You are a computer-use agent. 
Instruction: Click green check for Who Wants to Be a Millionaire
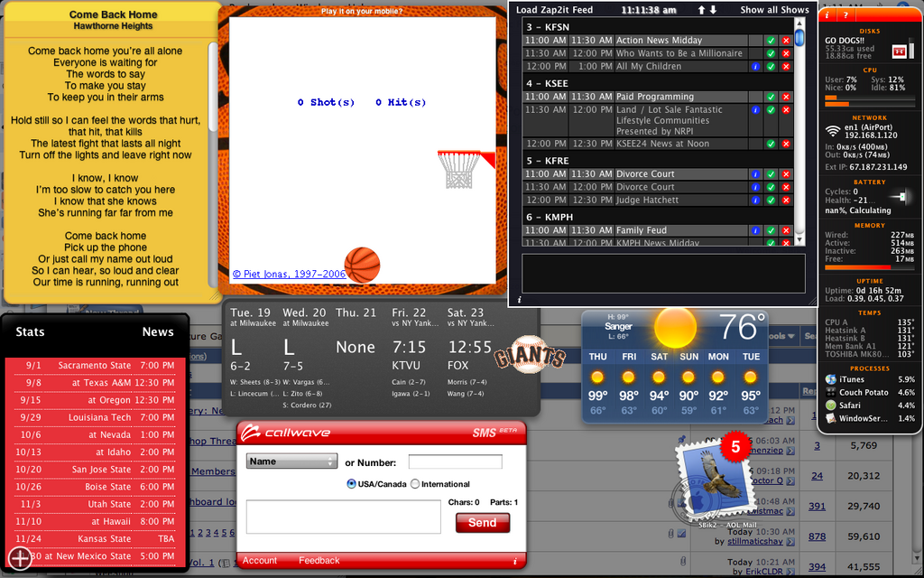pos(771,53)
